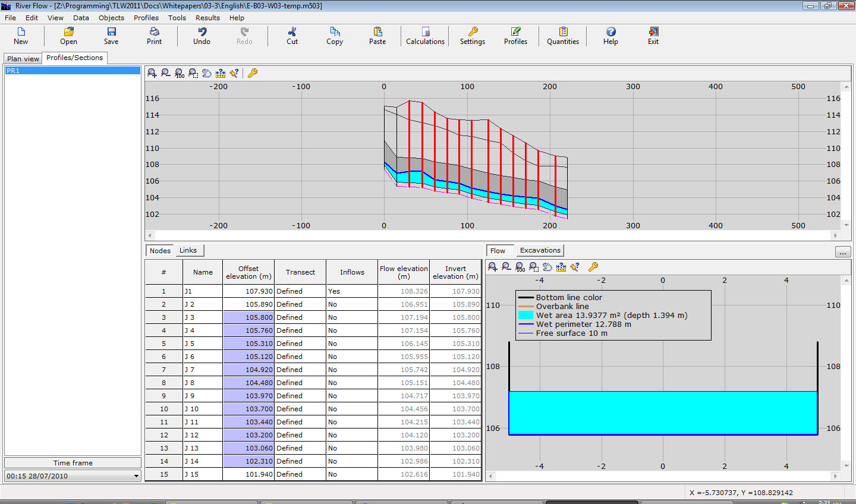Select pan hand tool in profile view toolbar
The image size is (856, 504).
click(x=207, y=73)
